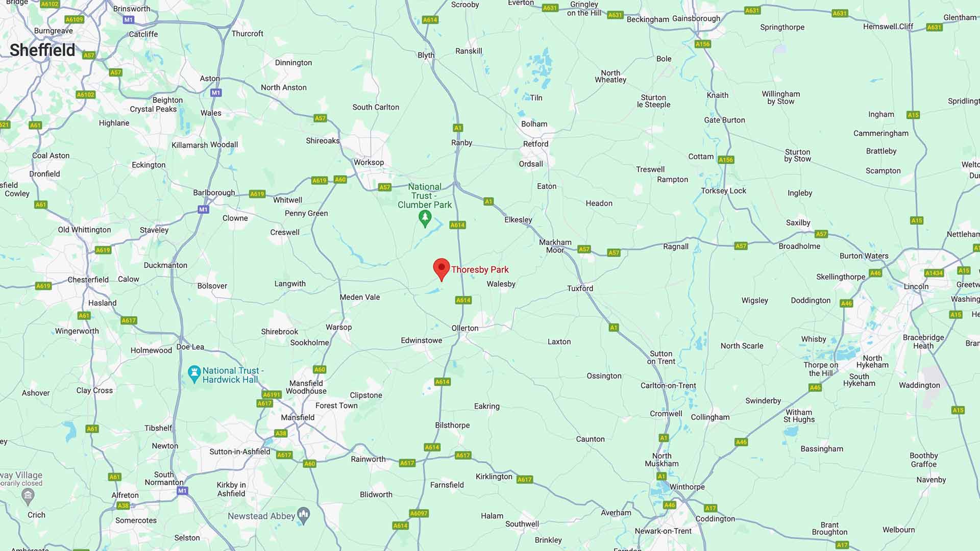Click the Mansfield town label

(x=298, y=417)
